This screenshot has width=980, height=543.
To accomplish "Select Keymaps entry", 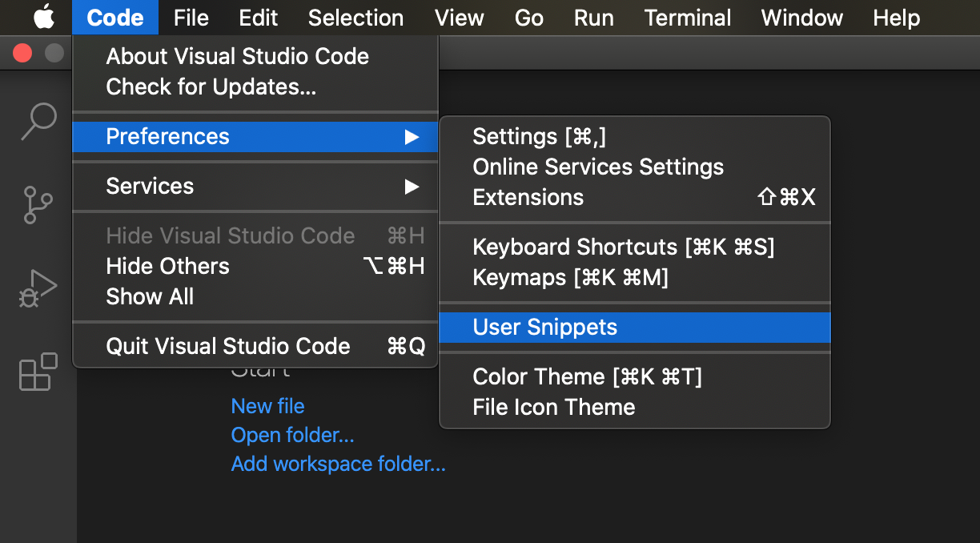I will tap(635, 277).
